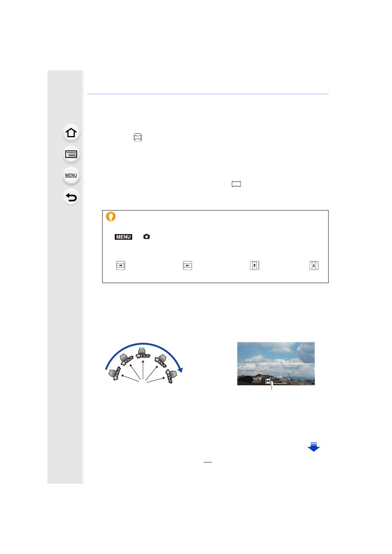Select the camera Rec menu icon
The height and width of the screenshot is (554, 392).
147,236
